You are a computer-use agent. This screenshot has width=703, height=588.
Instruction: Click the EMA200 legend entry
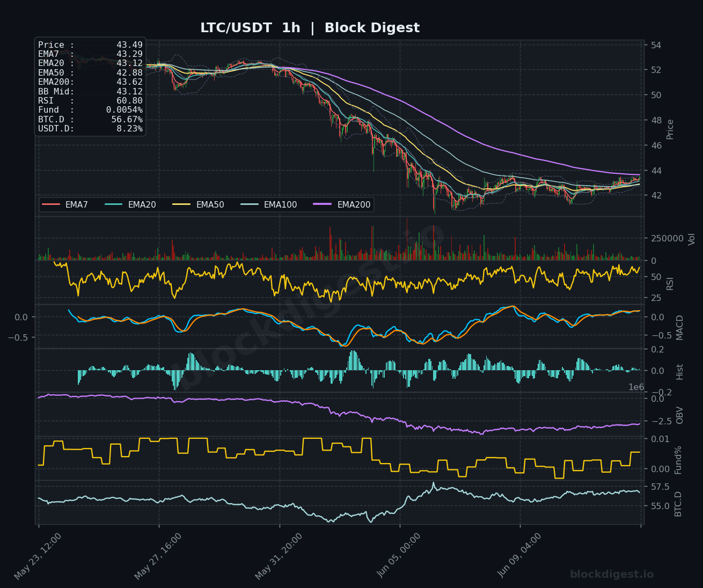tap(342, 205)
